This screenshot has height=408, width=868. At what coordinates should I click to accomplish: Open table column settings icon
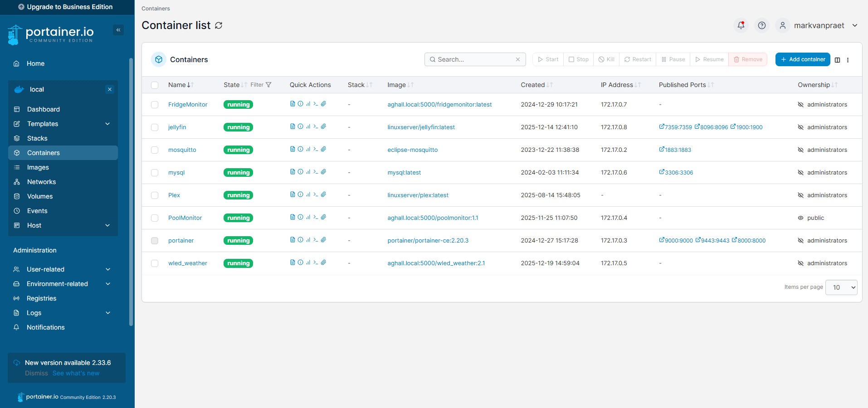click(x=837, y=60)
